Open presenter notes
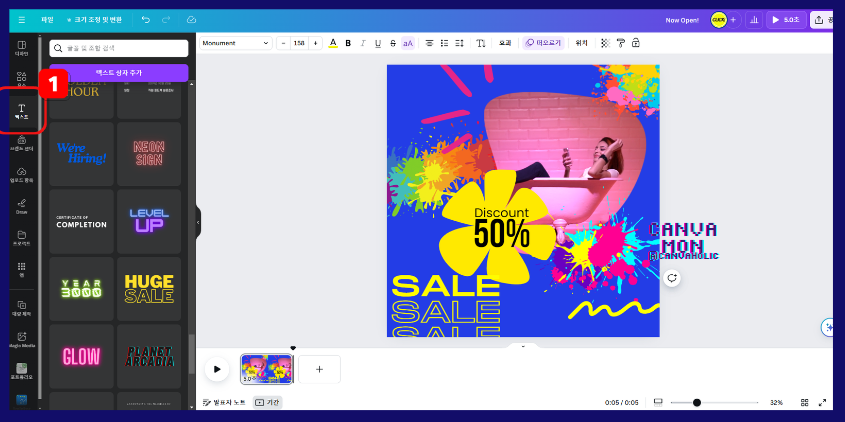 (224, 403)
